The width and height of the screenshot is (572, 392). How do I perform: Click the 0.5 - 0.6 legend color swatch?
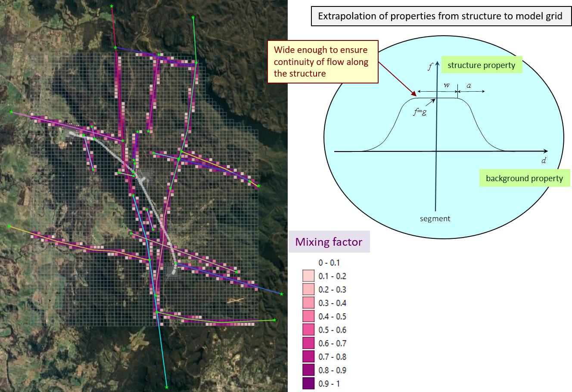(x=308, y=330)
